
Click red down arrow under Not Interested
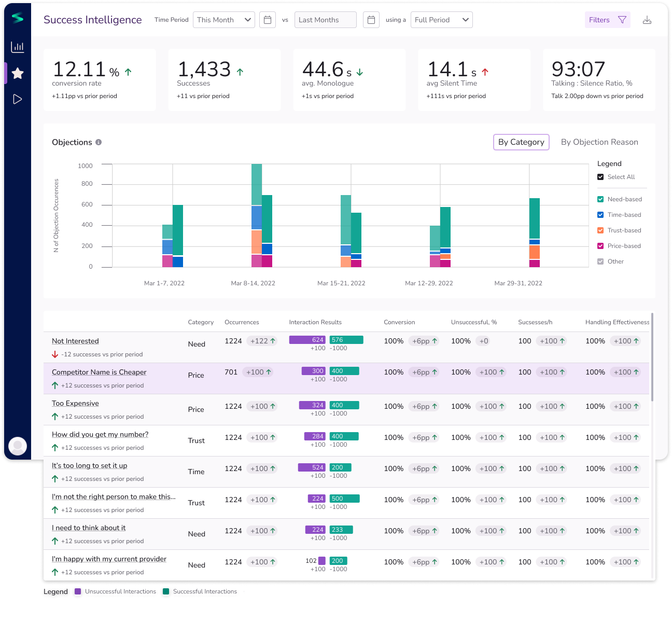pos(55,354)
